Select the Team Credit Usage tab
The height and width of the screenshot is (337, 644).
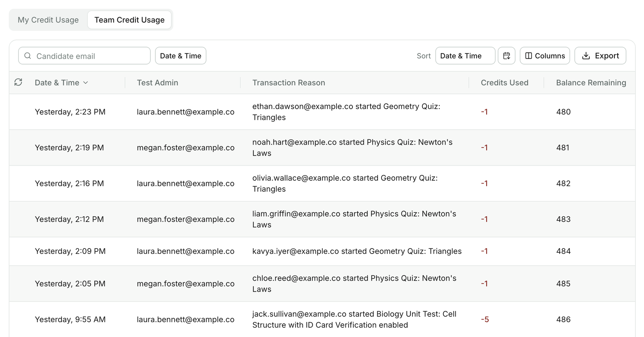point(129,20)
